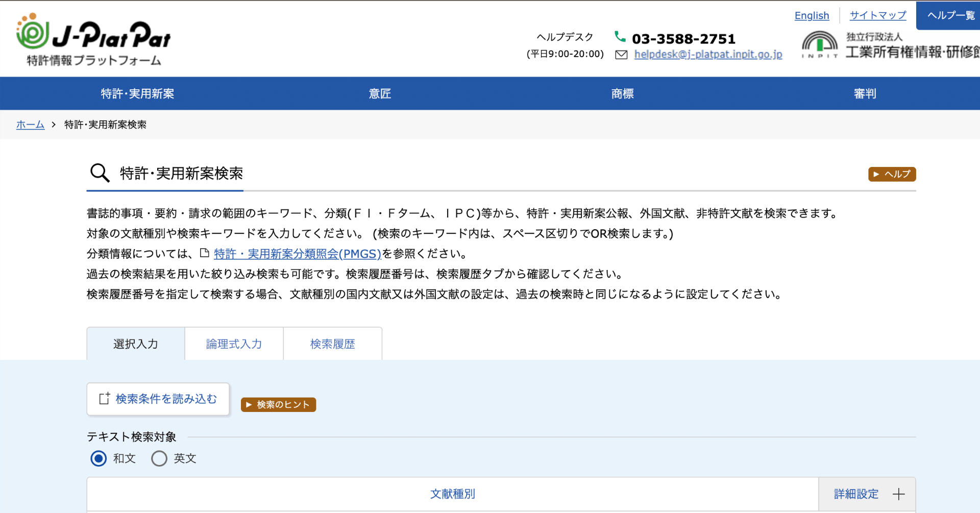Image resolution: width=980 pixels, height=513 pixels.
Task: Go back via the ホーム breadcrumb
Action: (x=30, y=124)
